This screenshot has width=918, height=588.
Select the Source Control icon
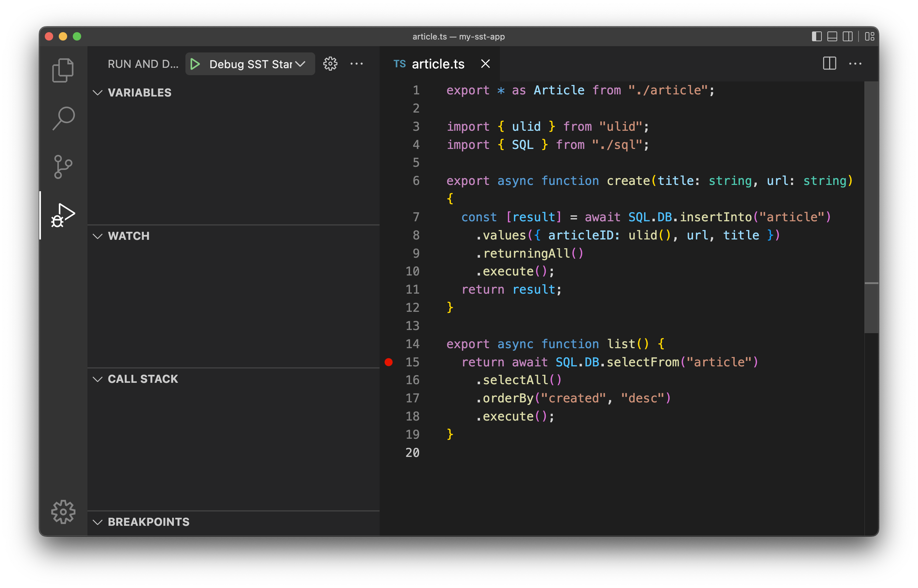pos(63,167)
